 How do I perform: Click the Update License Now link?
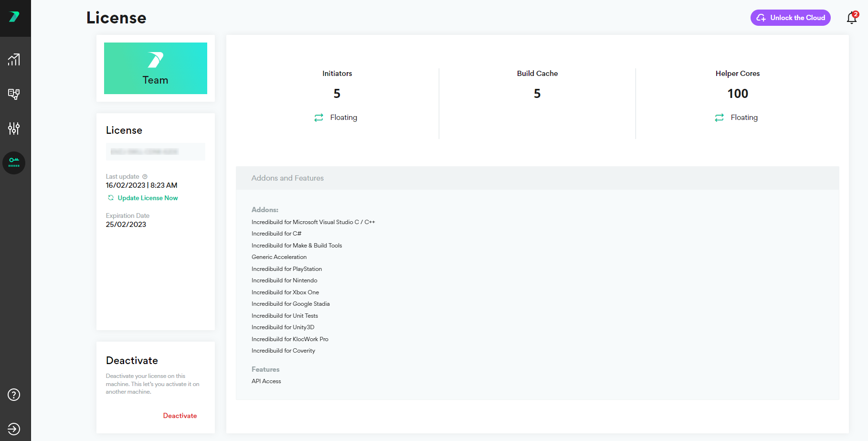click(x=148, y=198)
